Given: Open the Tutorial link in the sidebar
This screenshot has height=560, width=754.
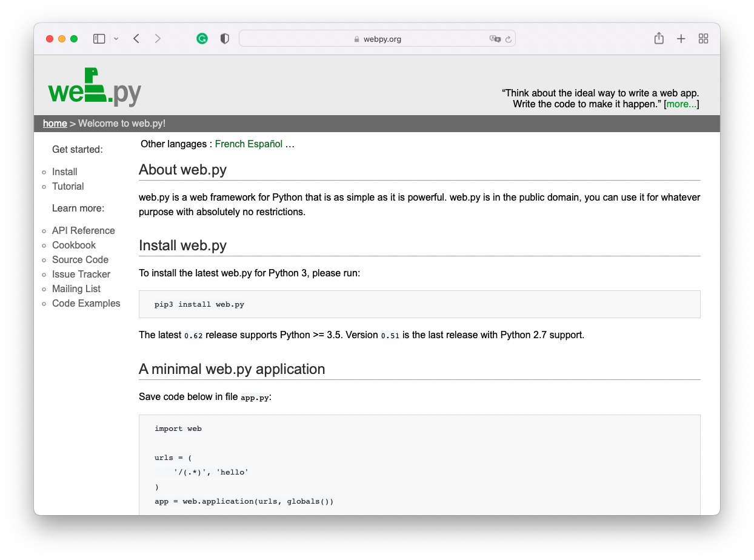Looking at the screenshot, I should click(x=68, y=186).
